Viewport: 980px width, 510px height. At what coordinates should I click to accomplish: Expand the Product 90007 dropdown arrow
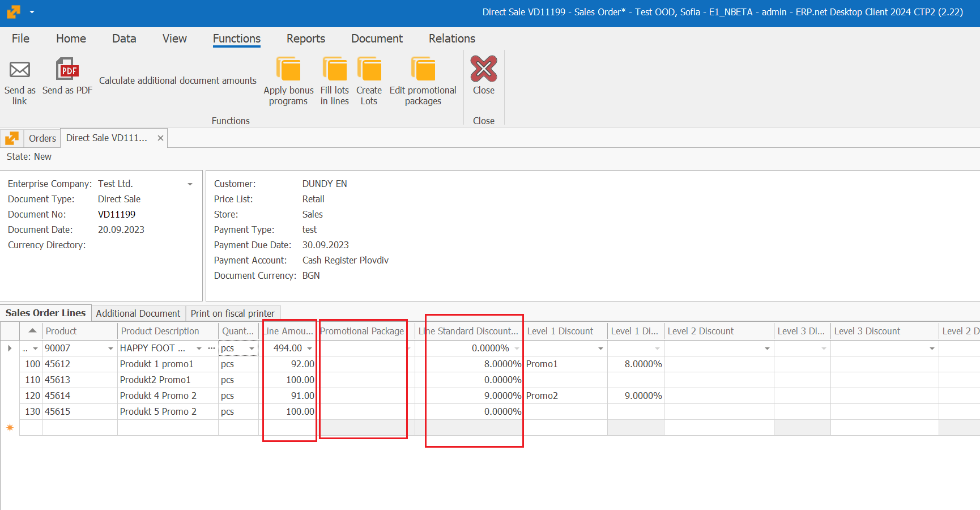click(x=111, y=348)
